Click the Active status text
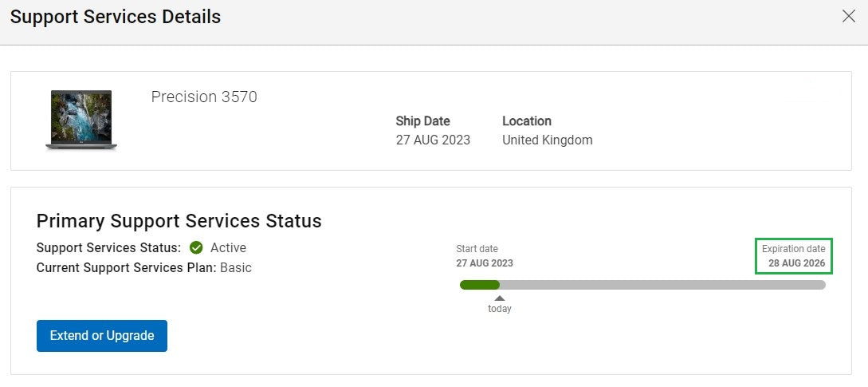The image size is (868, 387). pyautogui.click(x=228, y=248)
